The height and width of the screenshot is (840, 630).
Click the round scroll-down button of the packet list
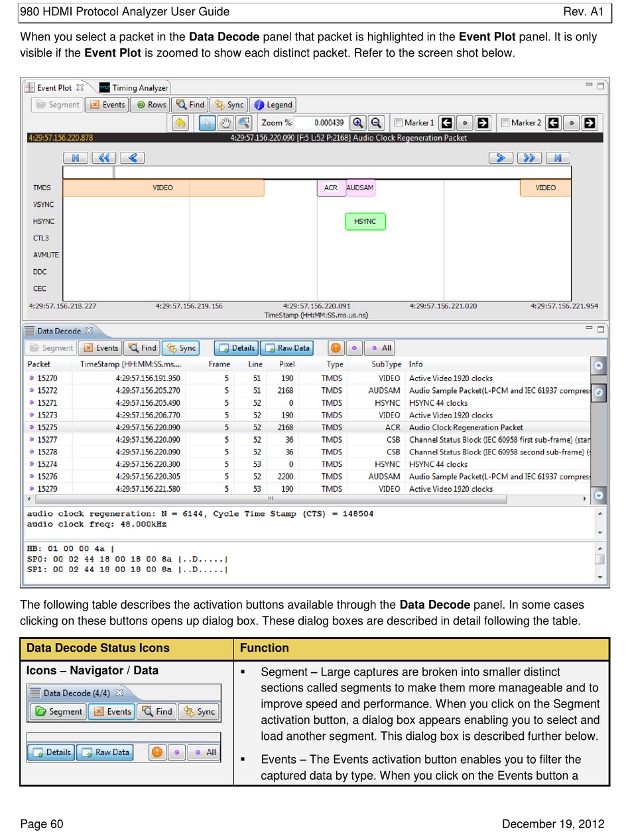point(599,495)
